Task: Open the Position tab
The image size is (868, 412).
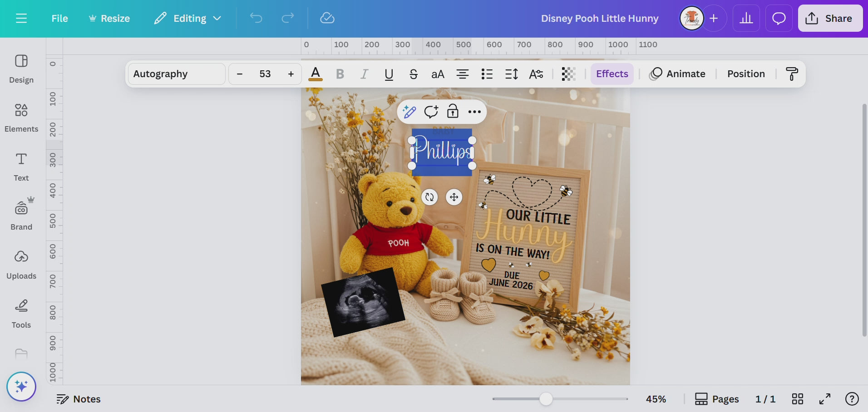Action: pos(745,74)
